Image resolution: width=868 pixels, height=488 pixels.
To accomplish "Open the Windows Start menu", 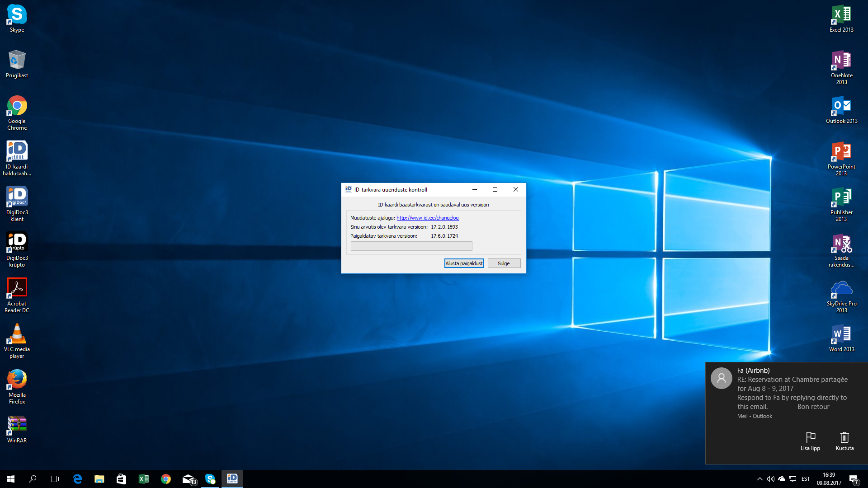I will (x=11, y=479).
